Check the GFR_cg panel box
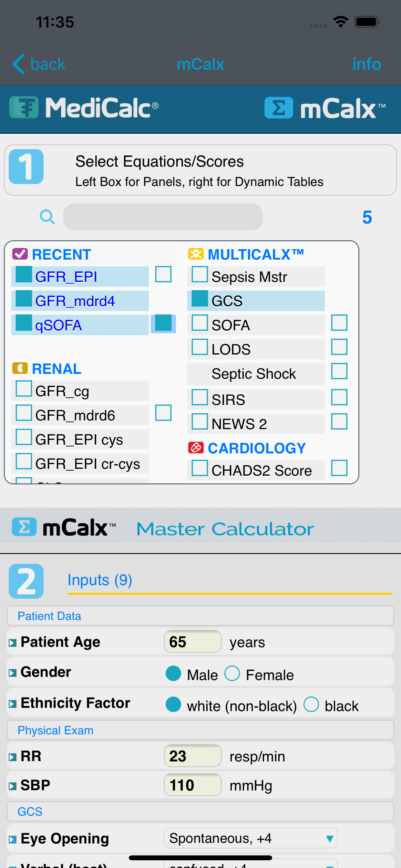The height and width of the screenshot is (868, 401). [24, 388]
